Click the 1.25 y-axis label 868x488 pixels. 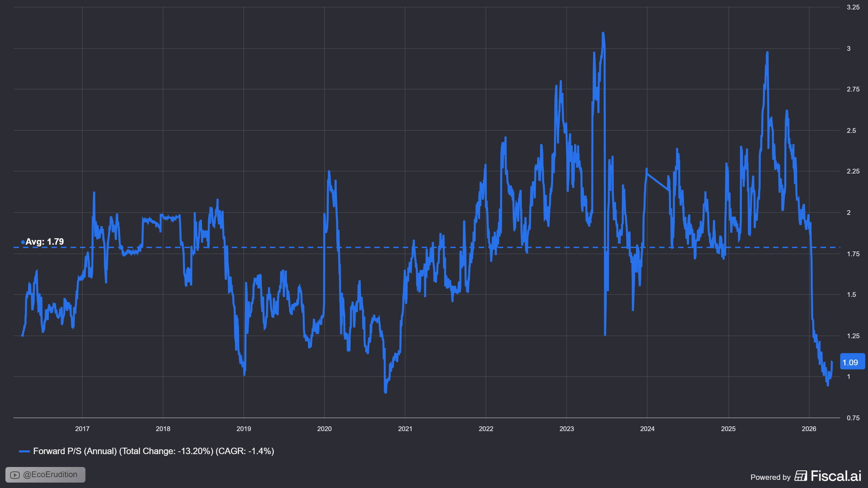853,336
